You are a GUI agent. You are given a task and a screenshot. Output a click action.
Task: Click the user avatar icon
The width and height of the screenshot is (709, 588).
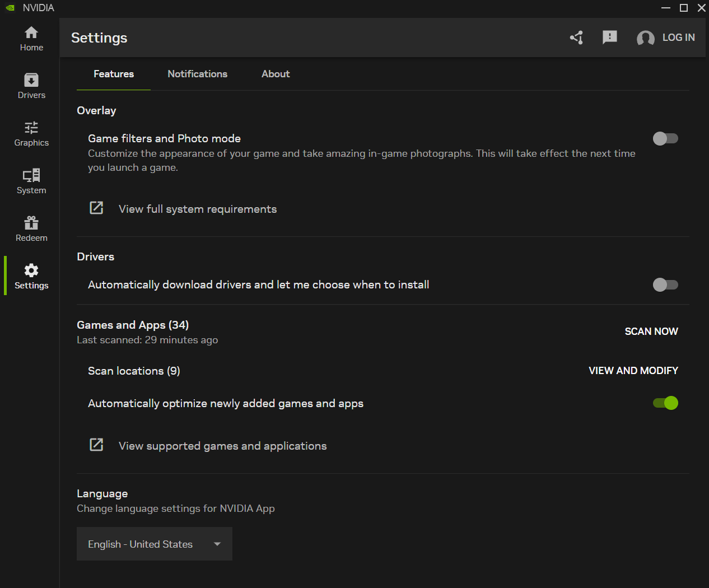[x=645, y=38]
